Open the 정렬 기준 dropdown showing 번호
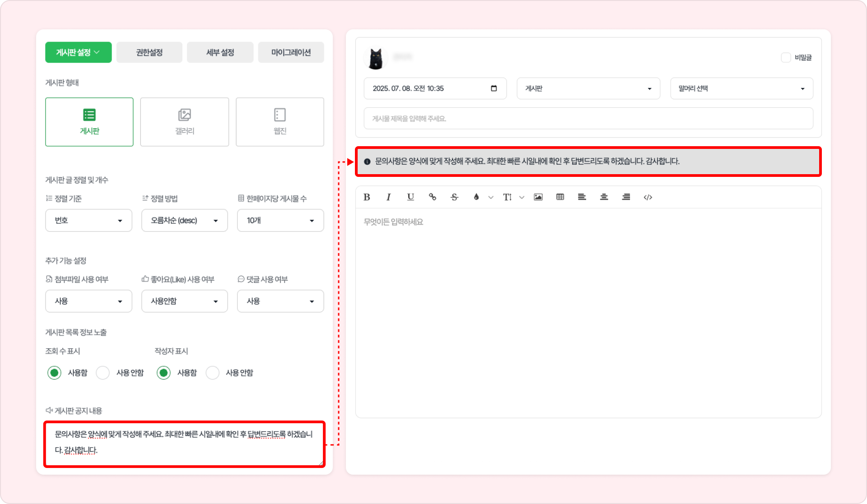Viewport: 867px width, 504px height. pyautogui.click(x=89, y=221)
